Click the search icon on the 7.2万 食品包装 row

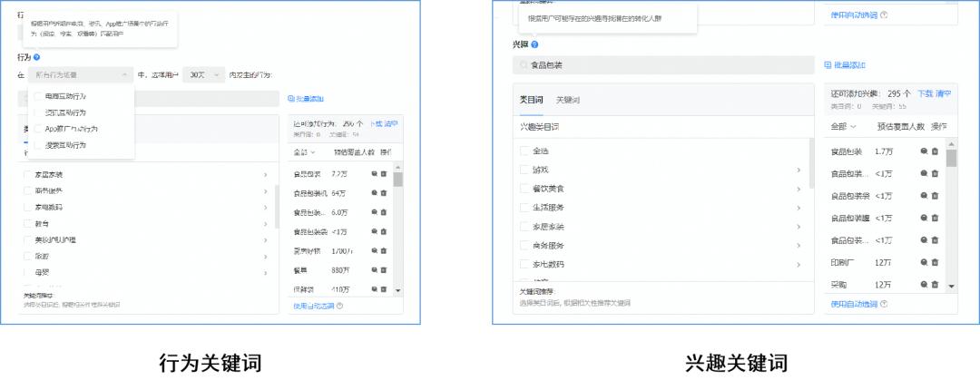click(374, 174)
